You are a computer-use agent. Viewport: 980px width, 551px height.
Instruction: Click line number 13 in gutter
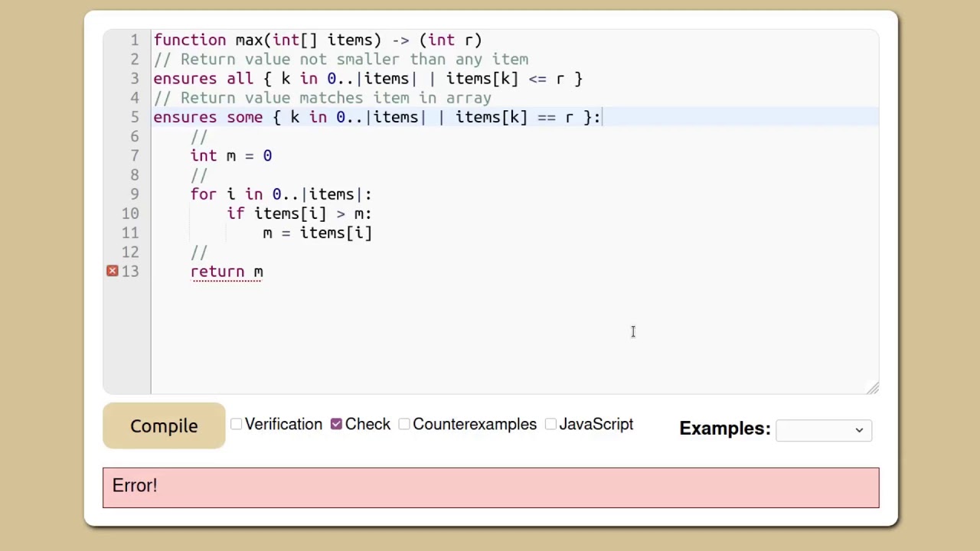130,272
